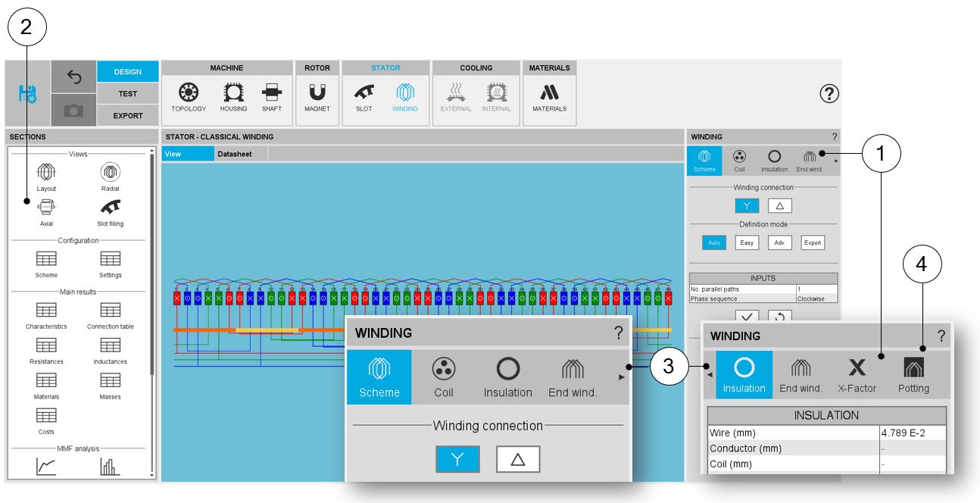Image resolution: width=980 pixels, height=503 pixels.
Task: Open Insulation tab in right-side WINDING panel
Action: tap(774, 161)
